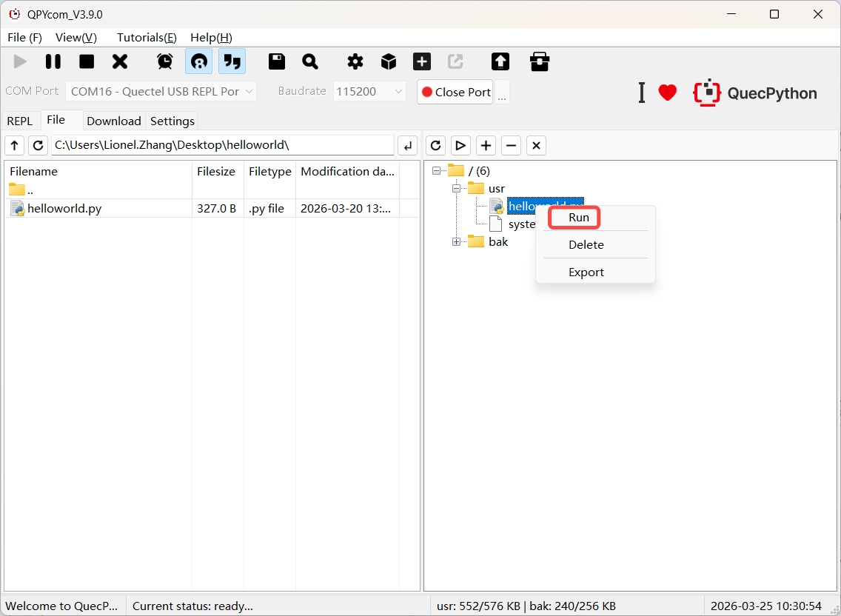Toggle the highlighted headset-style toolbar button
Screen dimensions: 841x616
coord(198,61)
